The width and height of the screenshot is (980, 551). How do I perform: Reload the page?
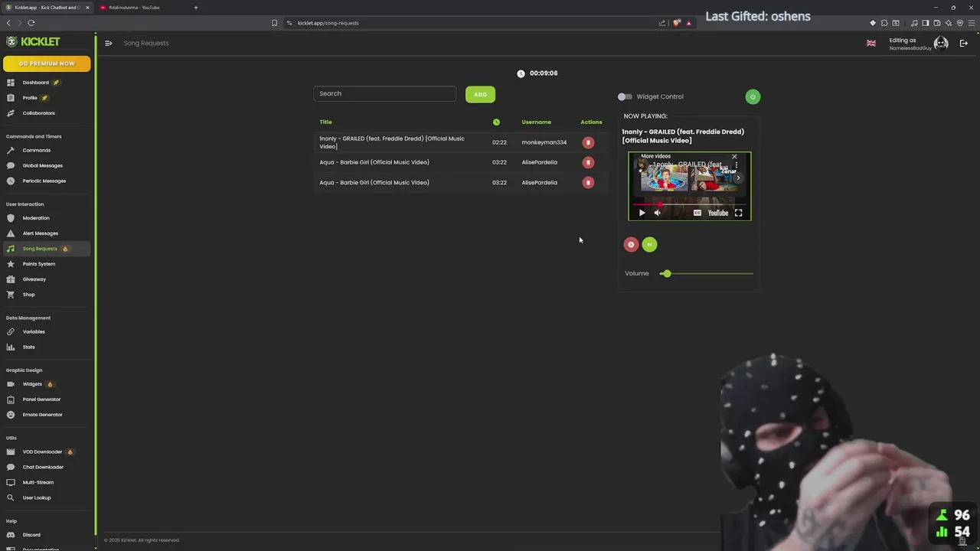click(x=31, y=23)
